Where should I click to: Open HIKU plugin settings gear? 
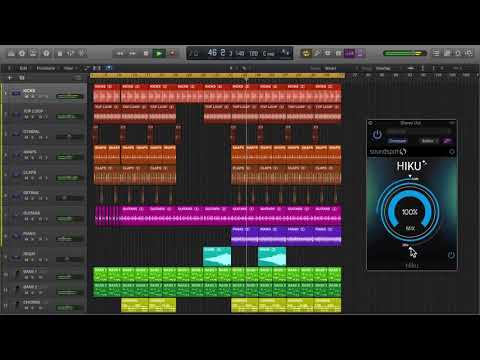tap(452, 152)
